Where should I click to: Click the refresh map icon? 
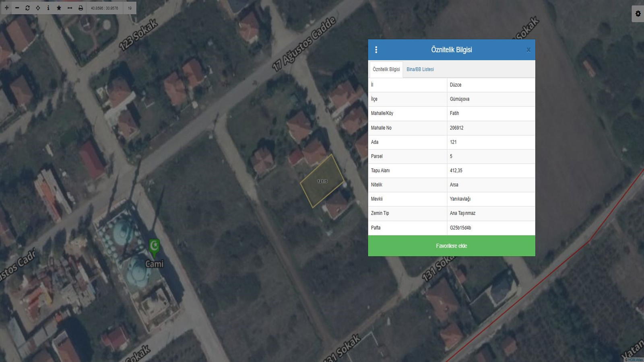pos(27,8)
